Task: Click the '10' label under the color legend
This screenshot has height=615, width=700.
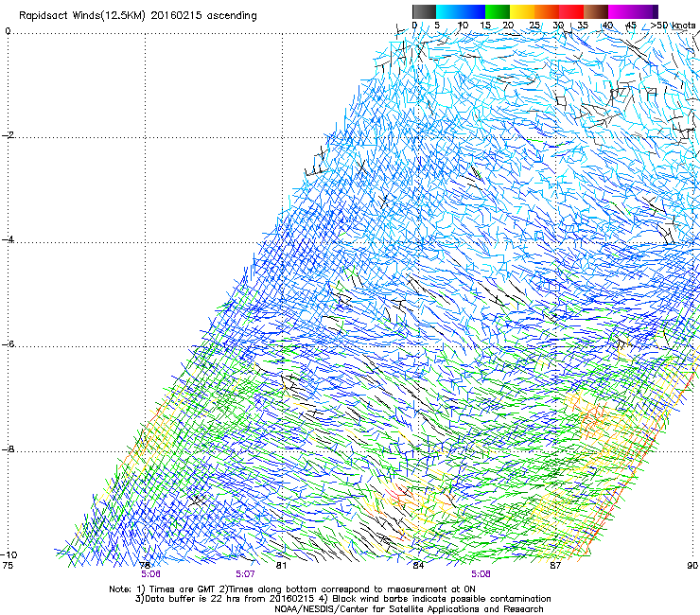Action: click(463, 26)
